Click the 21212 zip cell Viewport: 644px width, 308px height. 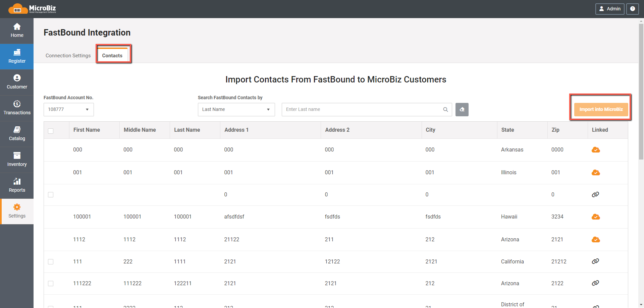tap(559, 262)
